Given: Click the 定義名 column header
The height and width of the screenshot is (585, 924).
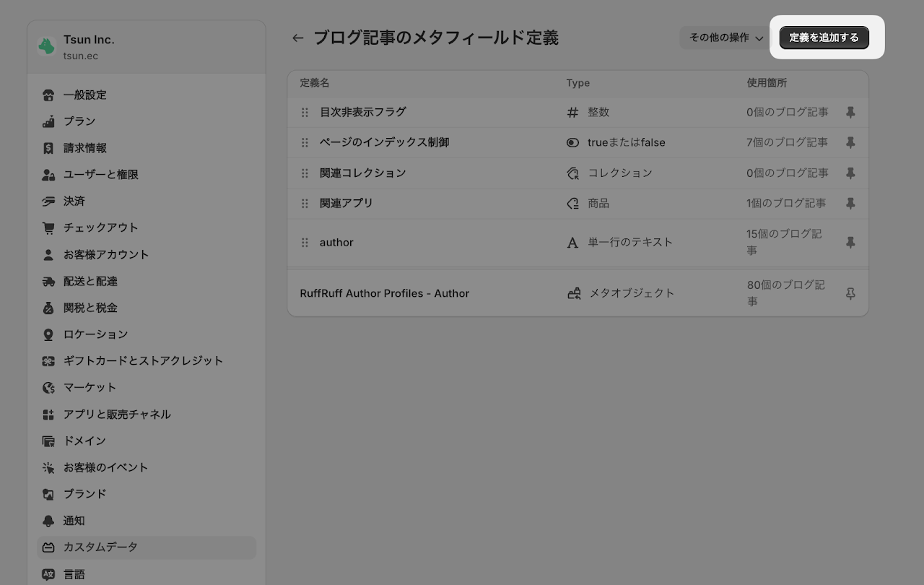Looking at the screenshot, I should pyautogui.click(x=315, y=83).
